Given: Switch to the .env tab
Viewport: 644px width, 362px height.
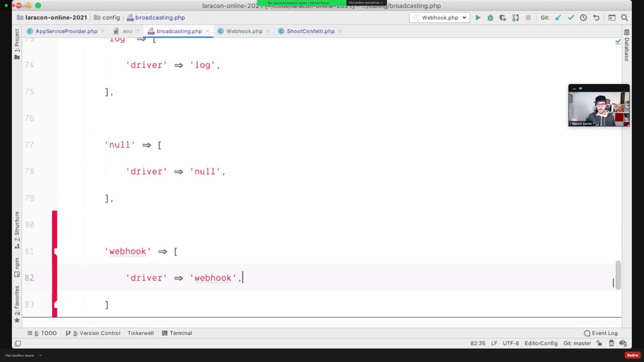Looking at the screenshot, I should [x=127, y=31].
